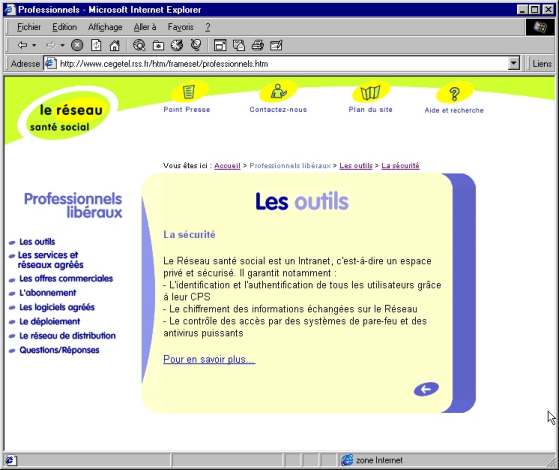Open the Favoris menu
The height and width of the screenshot is (470, 559).
tap(180, 27)
